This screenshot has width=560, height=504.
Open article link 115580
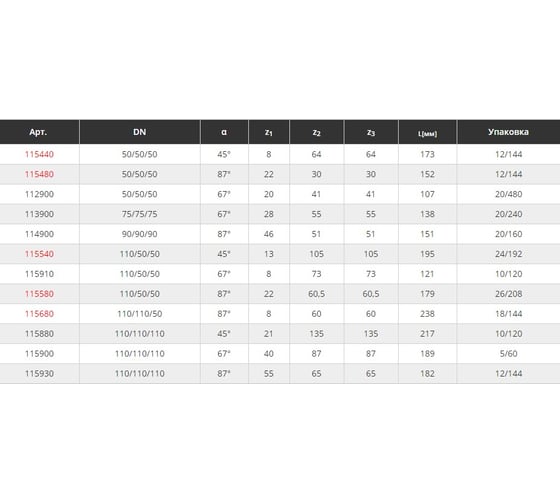pos(39,294)
